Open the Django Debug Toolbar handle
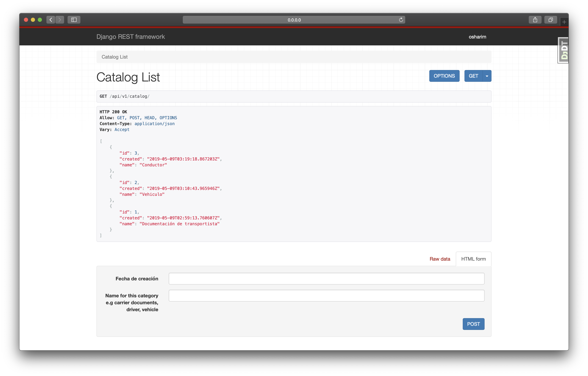Viewport: 588px width, 376px height. (564, 50)
